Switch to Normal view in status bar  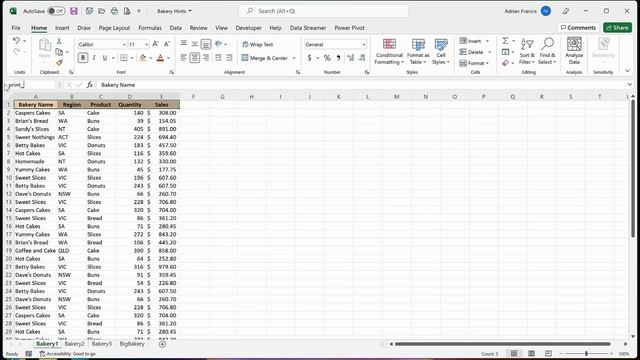point(514,353)
